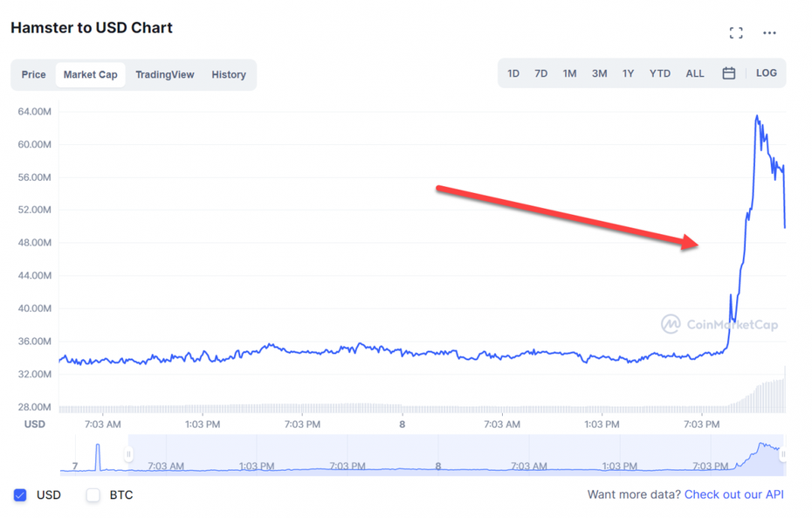The width and height of the screenshot is (812, 518).
Task: Select the 7D time range
Action: coord(541,73)
